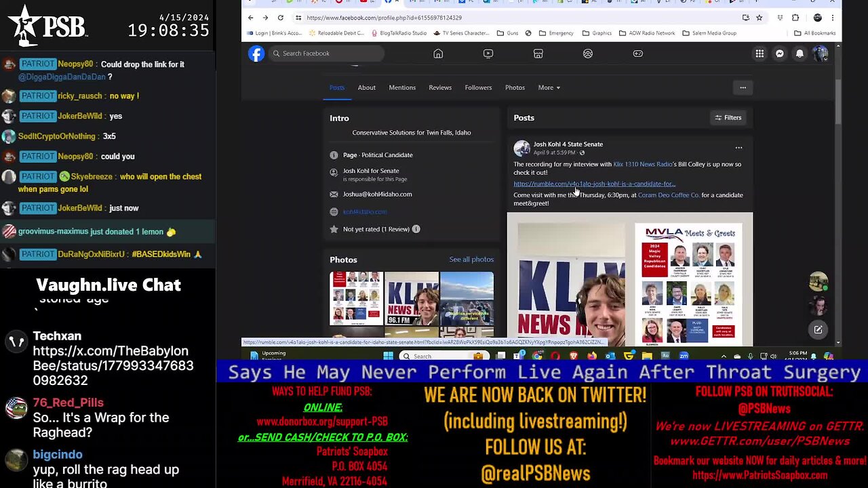The image size is (868, 488).
Task: Switch to the Reviews tab
Action: (440, 87)
